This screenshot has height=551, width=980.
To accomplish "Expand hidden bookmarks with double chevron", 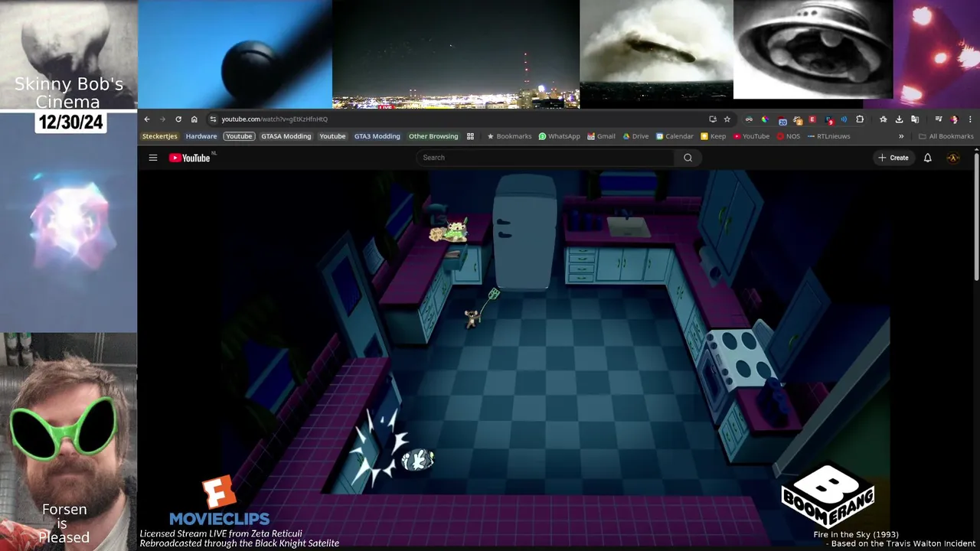I will (x=901, y=136).
